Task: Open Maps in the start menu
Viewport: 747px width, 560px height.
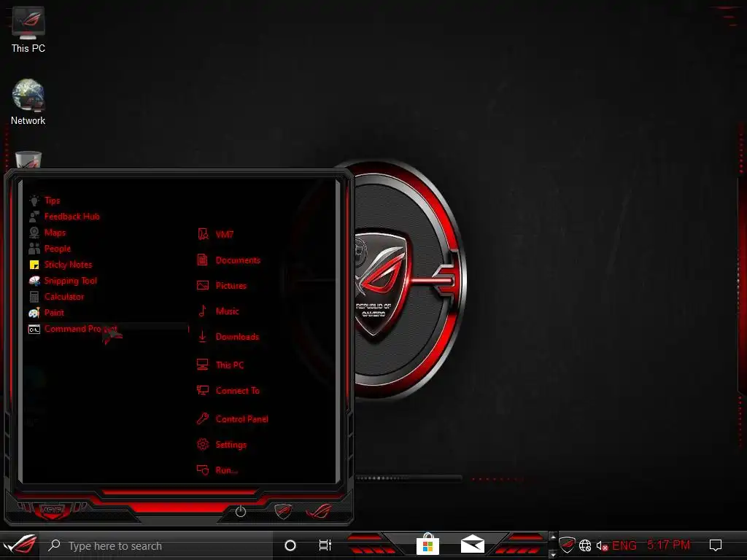Action: click(47, 233)
